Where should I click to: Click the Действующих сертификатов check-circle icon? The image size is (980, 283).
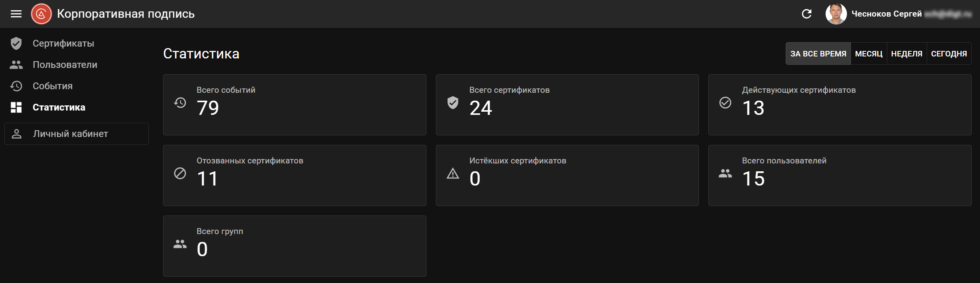[x=725, y=103]
